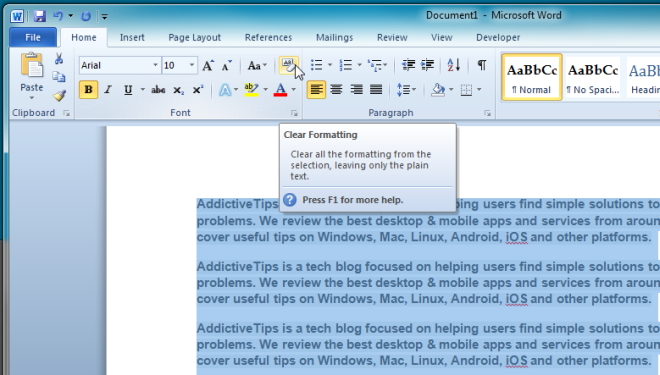660x375 pixels.
Task: Open the Font dialog launcher
Action: coord(294,113)
